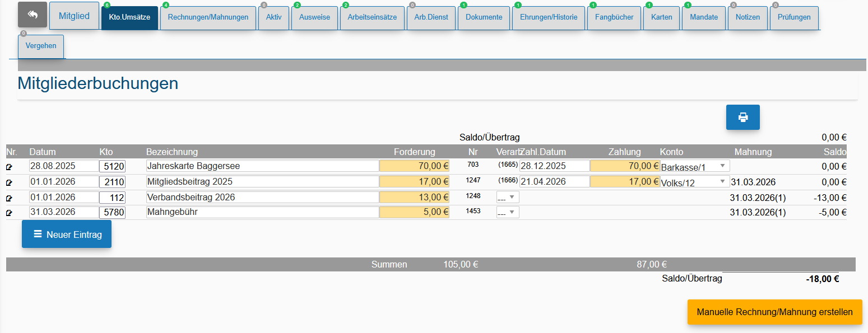Screen dimensions: 868x333
Task: Click the Kto field showing 5780
Action: click(113, 212)
